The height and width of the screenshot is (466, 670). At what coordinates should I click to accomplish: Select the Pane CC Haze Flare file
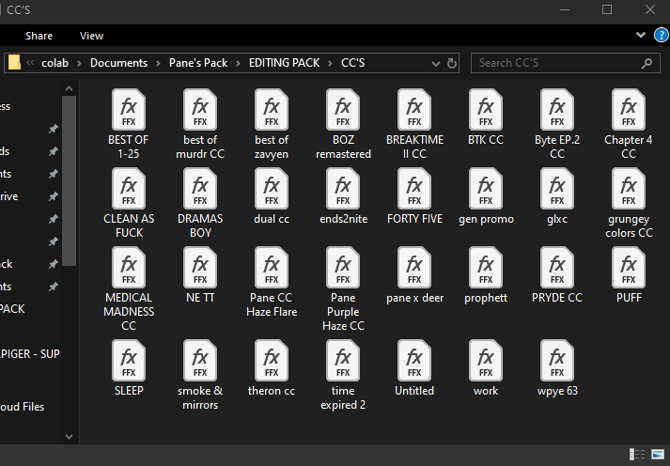(271, 282)
